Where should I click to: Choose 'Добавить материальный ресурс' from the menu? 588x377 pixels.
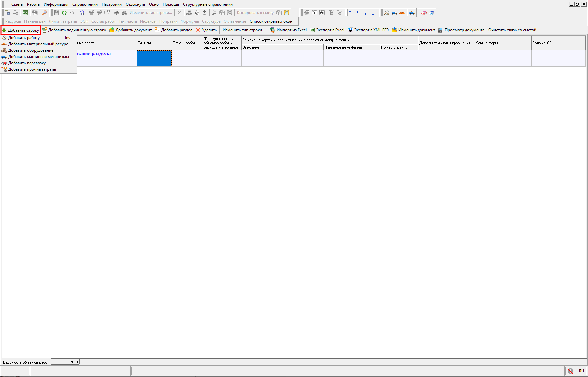tap(38, 44)
